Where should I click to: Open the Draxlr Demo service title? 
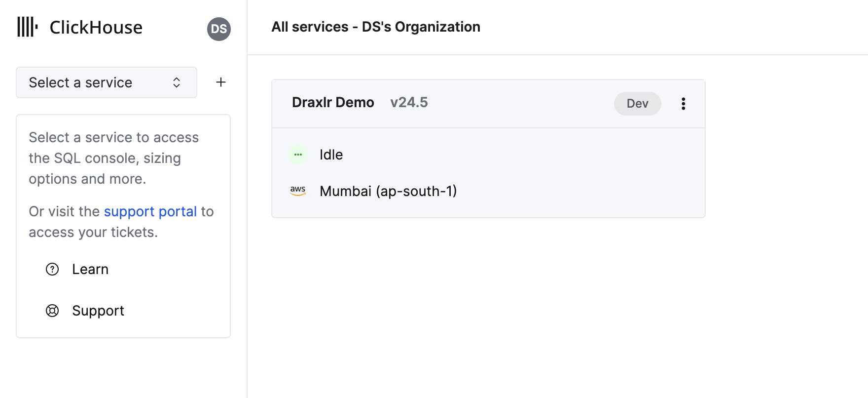(x=333, y=102)
